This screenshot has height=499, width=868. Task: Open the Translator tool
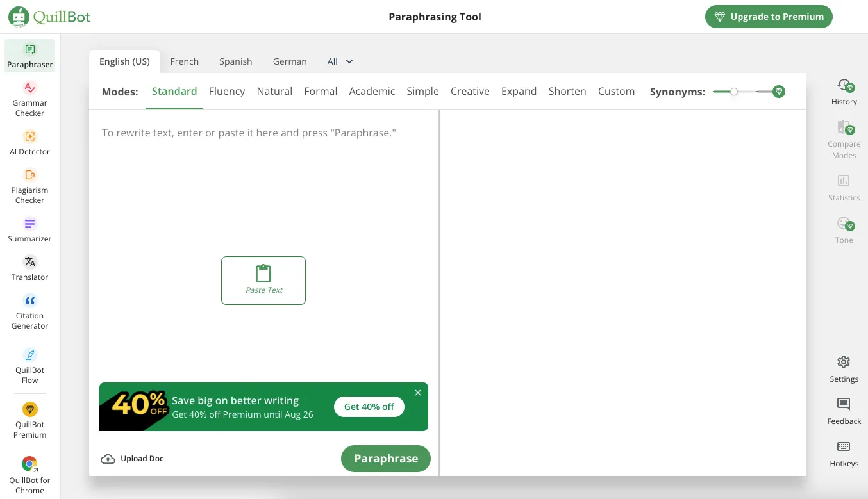[x=29, y=268]
